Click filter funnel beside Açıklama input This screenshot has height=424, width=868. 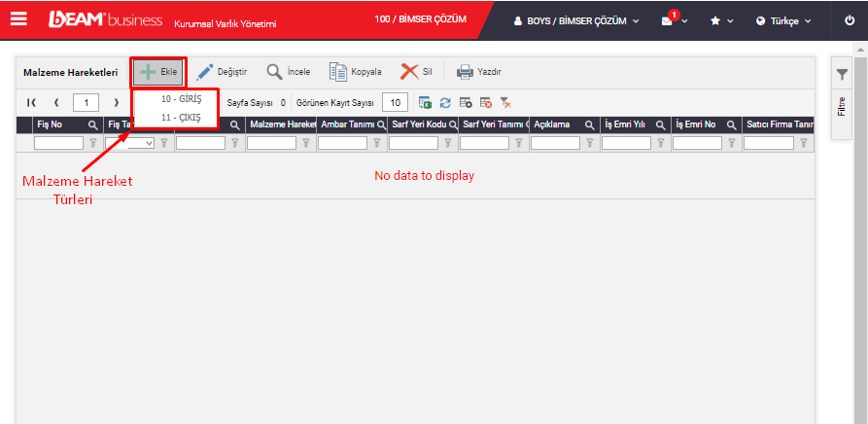pyautogui.click(x=590, y=143)
